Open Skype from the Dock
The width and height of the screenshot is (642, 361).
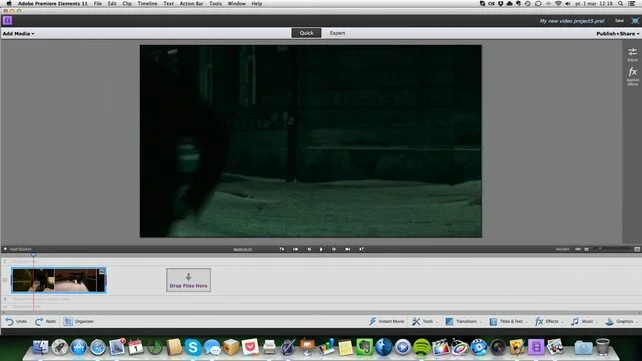tap(193, 347)
